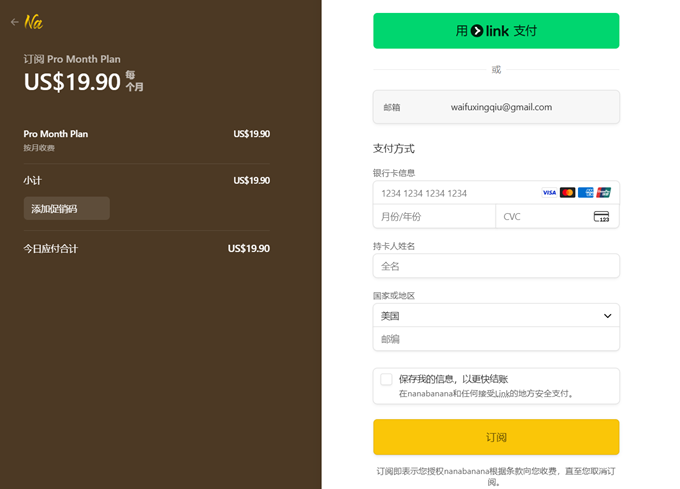Click the 添加促销码 button
Image resolution: width=680 pixels, height=489 pixels.
click(66, 209)
